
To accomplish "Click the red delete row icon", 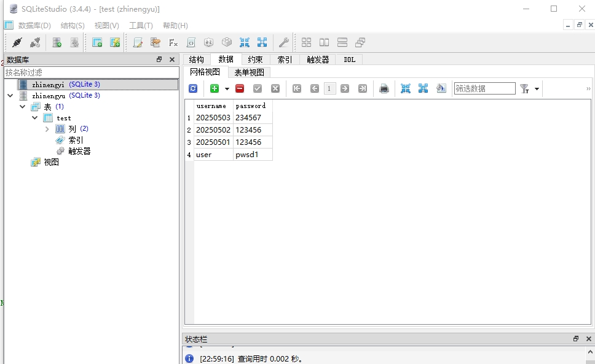I will click(x=240, y=88).
